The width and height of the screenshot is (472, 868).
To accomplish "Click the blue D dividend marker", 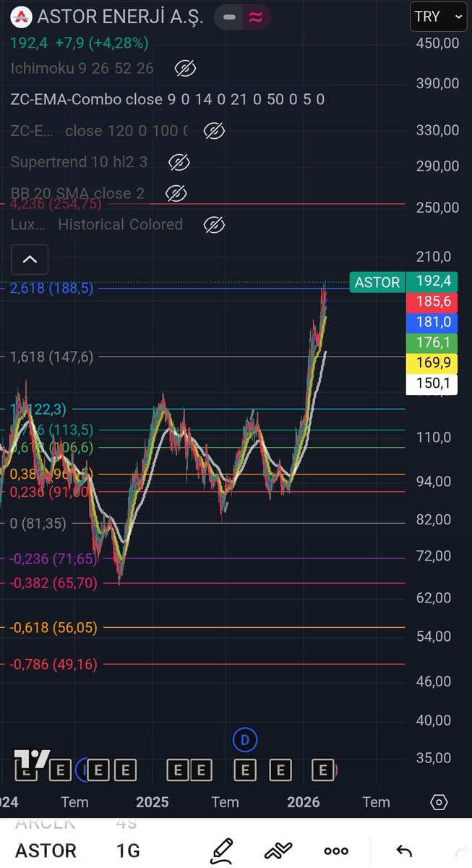I will [x=245, y=740].
